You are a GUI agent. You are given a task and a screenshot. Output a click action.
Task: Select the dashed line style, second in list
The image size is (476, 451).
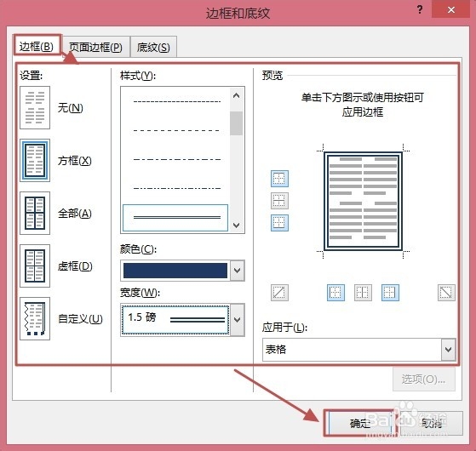pyautogui.click(x=177, y=130)
